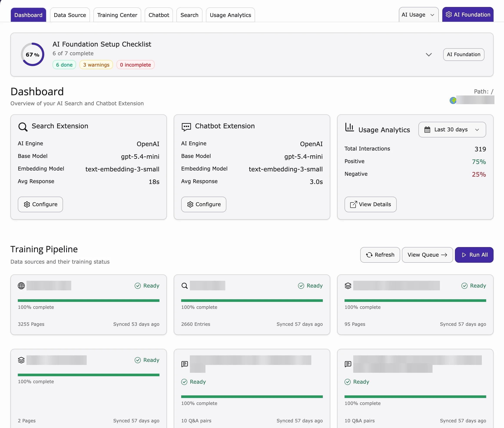
Task: Open the AI Usage dropdown
Action: coord(418,15)
